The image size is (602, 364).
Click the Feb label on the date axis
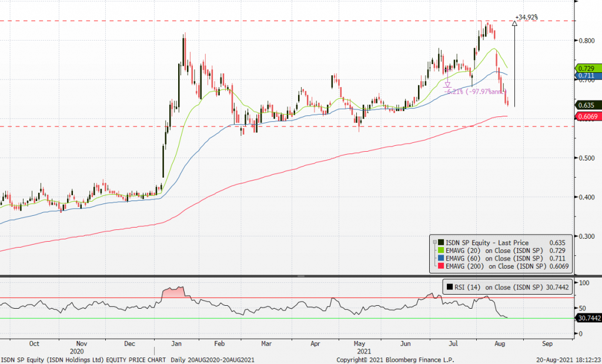[219, 343]
